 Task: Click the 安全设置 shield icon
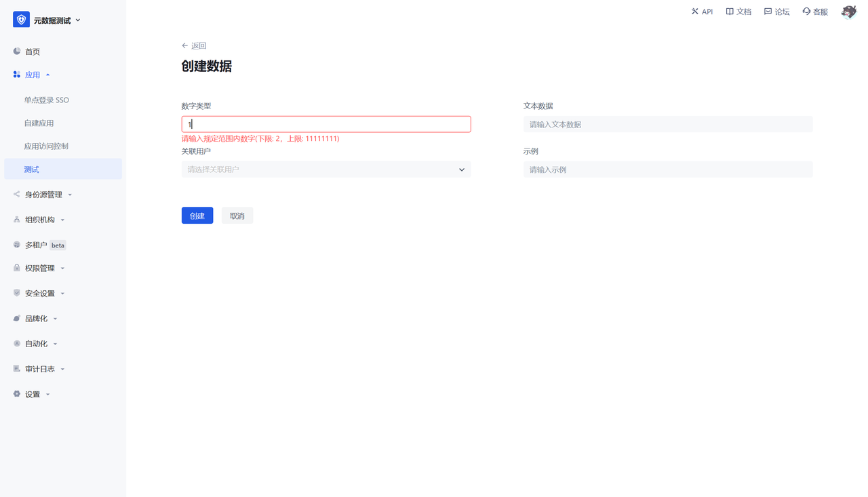tap(17, 293)
